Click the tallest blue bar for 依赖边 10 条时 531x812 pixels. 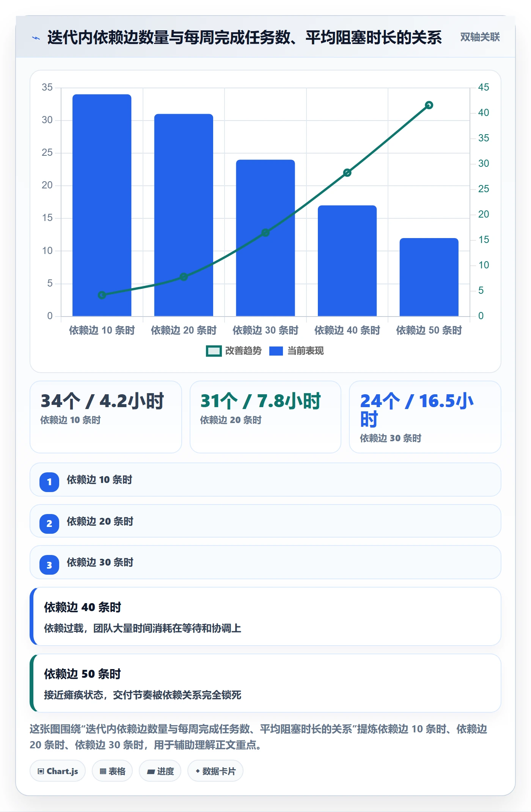point(102,205)
